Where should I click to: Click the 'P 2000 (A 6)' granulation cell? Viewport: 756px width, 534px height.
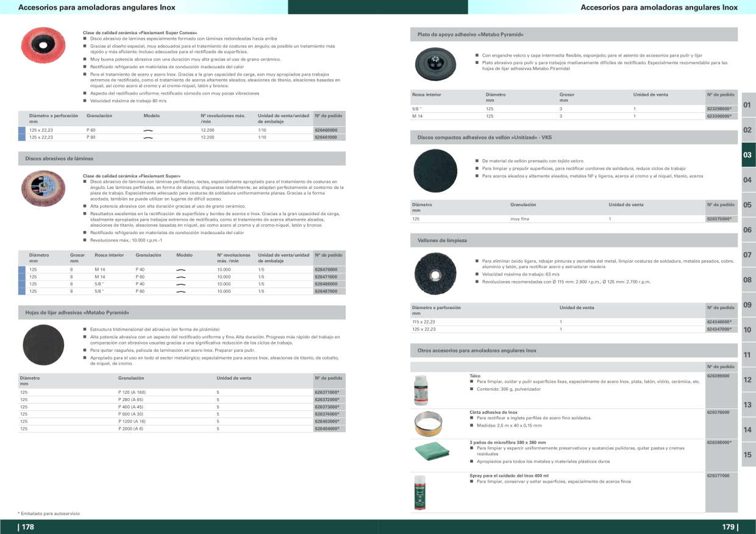pos(131,429)
